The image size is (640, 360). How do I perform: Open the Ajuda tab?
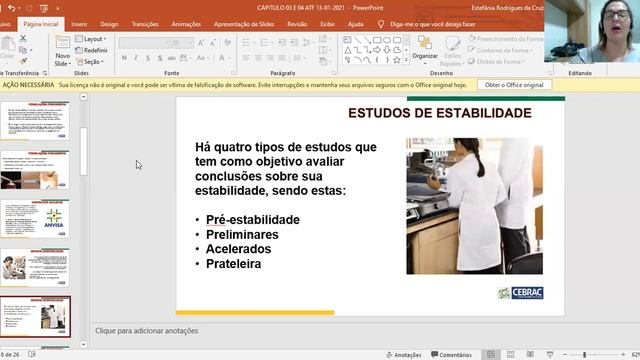coord(356,24)
